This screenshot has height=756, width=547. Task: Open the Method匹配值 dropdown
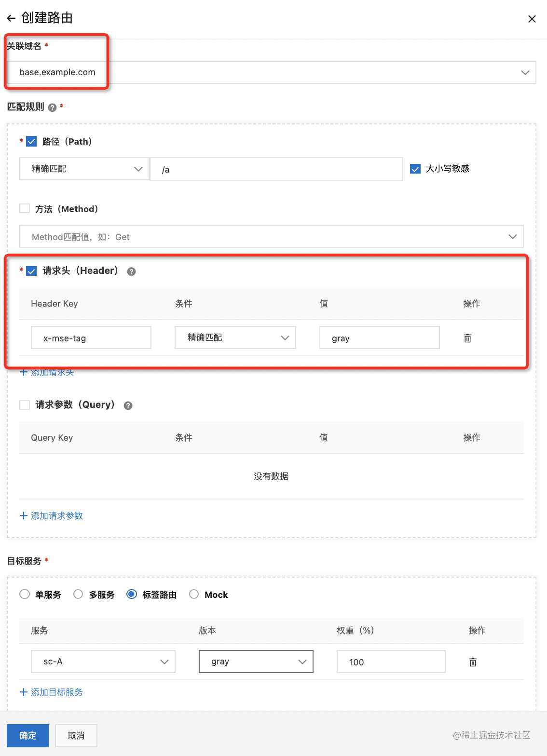[x=272, y=237]
